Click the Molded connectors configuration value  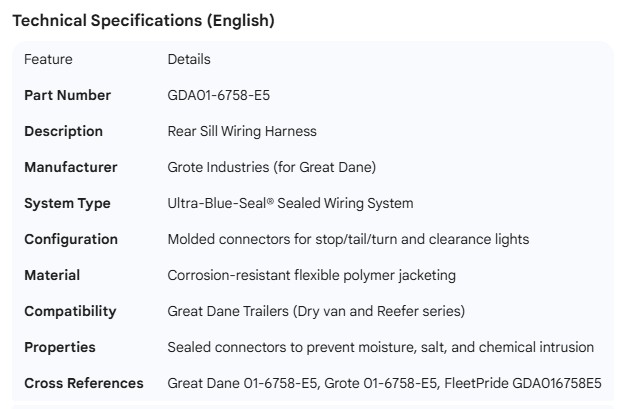pos(348,240)
